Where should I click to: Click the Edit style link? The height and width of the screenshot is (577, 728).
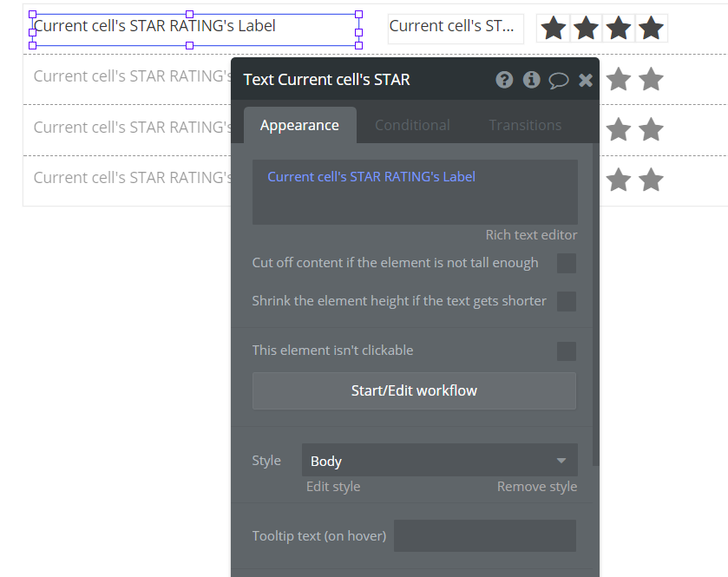coord(333,487)
